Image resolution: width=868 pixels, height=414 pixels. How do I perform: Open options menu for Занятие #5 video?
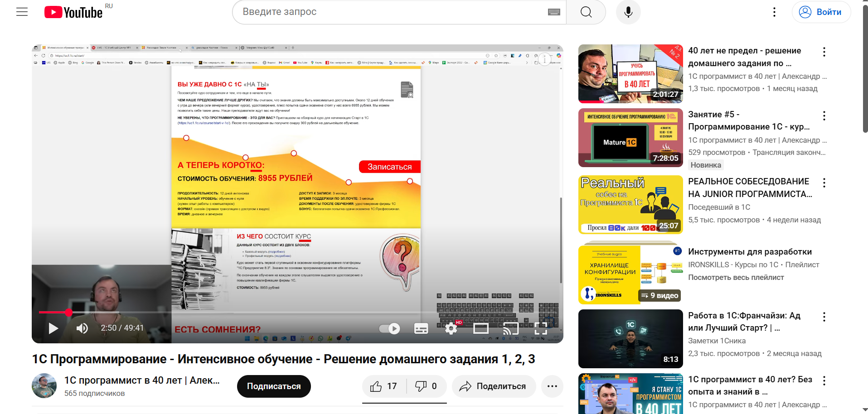coord(824,116)
